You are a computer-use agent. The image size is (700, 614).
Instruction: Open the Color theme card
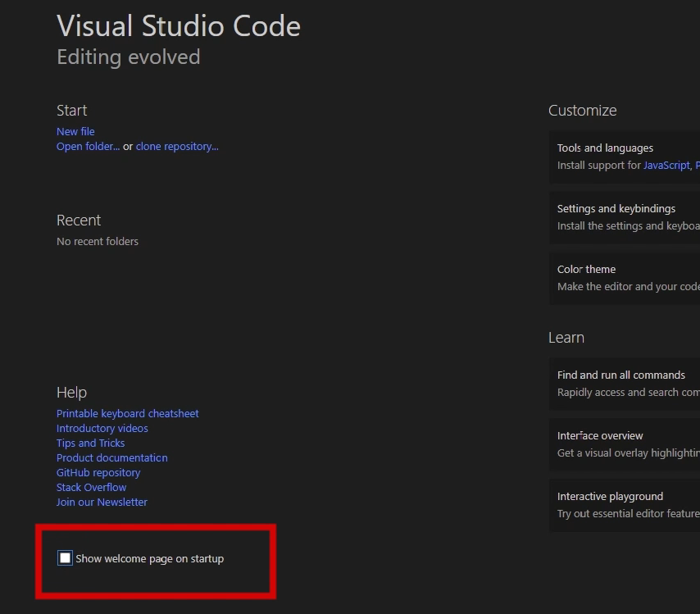click(x=624, y=278)
